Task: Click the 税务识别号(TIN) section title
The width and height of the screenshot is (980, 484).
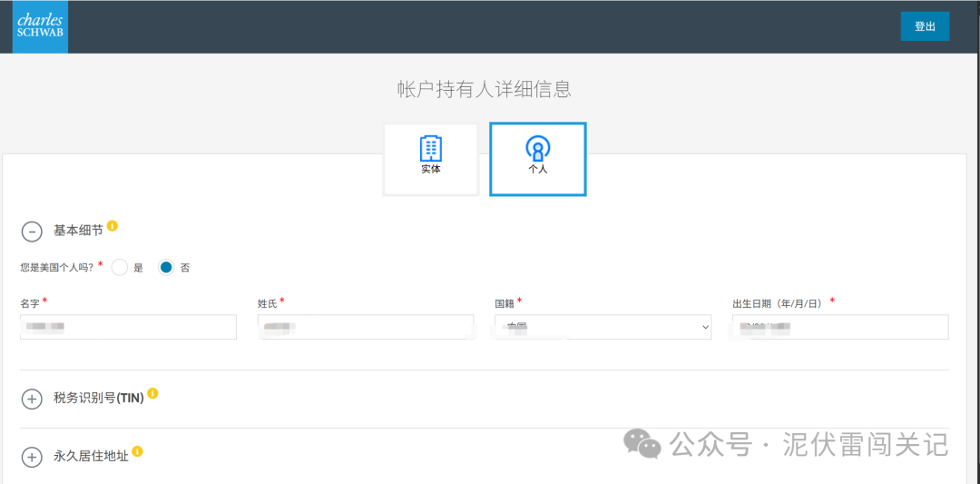Action: click(99, 399)
